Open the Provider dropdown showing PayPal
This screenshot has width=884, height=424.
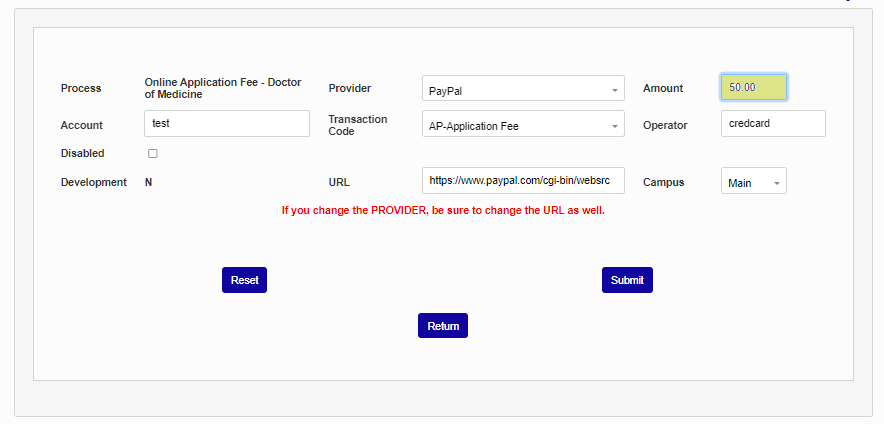[523, 89]
